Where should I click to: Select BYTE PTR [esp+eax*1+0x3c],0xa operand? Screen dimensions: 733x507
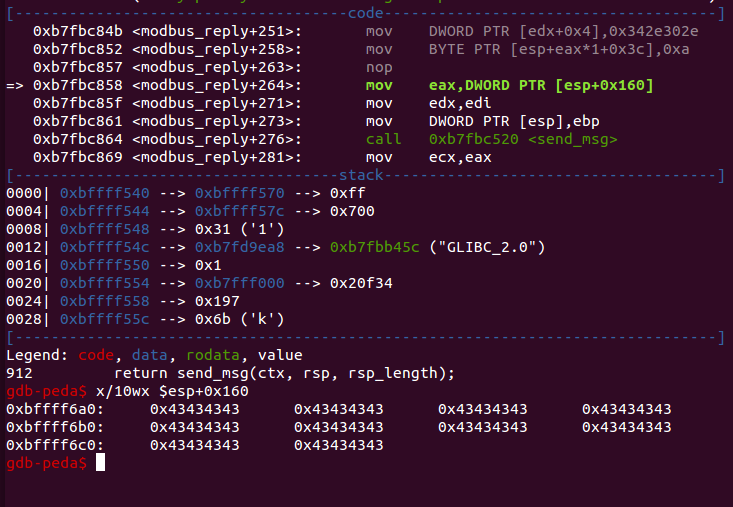[559, 49]
